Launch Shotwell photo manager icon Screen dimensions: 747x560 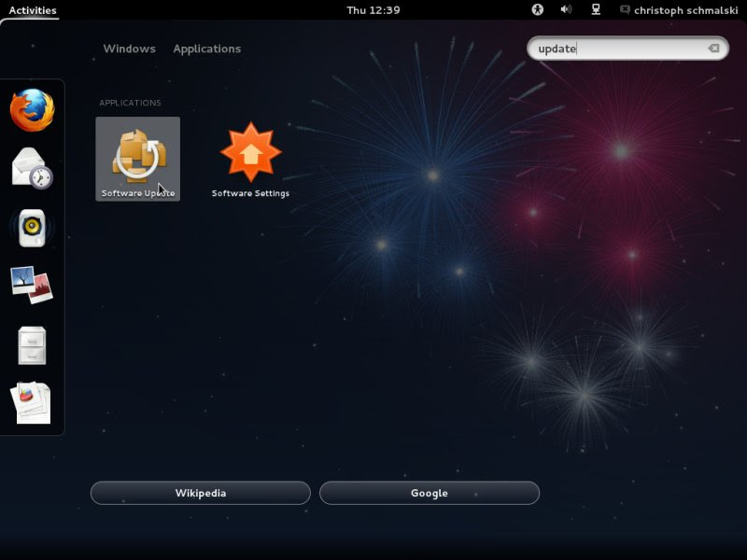[32, 285]
